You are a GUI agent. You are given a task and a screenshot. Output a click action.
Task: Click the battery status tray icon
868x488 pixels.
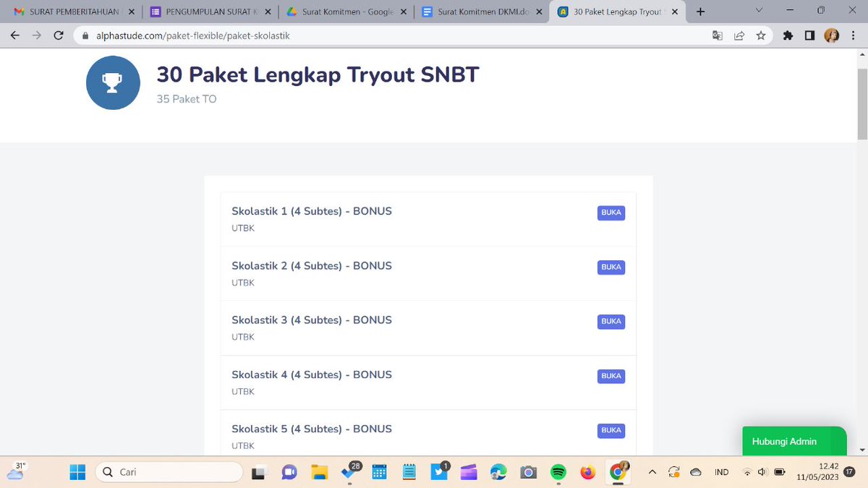[x=780, y=472]
